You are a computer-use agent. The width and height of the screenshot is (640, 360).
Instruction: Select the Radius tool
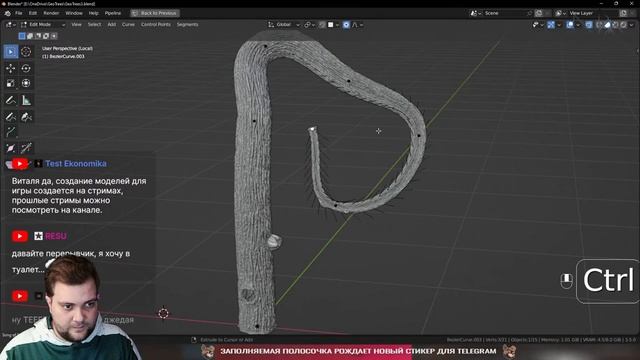tap(11, 148)
